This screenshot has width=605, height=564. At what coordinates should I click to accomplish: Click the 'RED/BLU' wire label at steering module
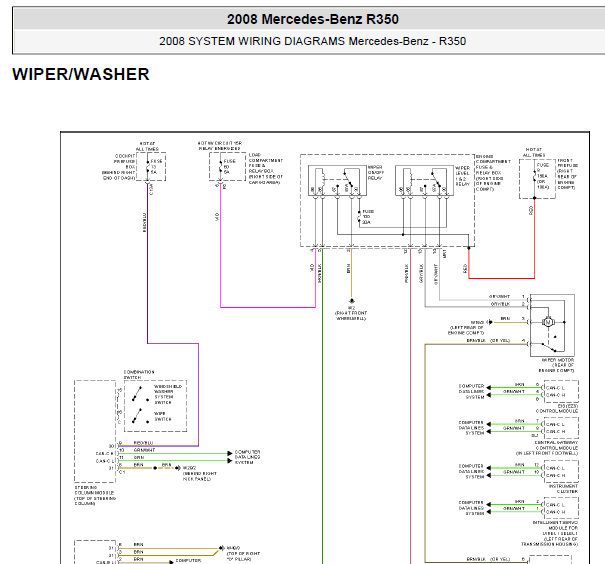(x=143, y=443)
